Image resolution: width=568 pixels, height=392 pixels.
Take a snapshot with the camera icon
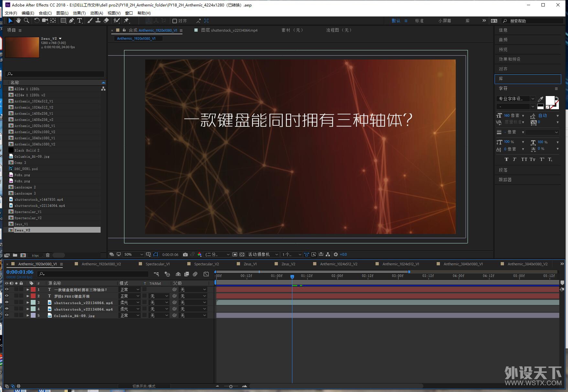(x=185, y=255)
